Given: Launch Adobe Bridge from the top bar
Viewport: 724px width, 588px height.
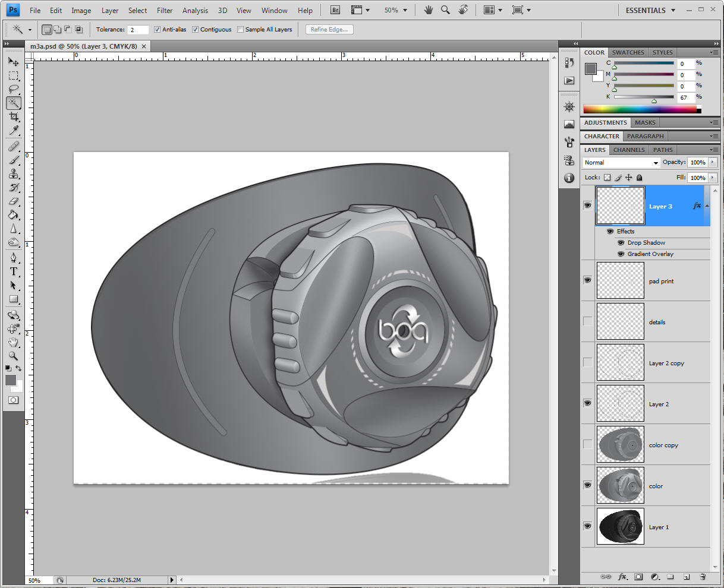Looking at the screenshot, I should pyautogui.click(x=335, y=10).
